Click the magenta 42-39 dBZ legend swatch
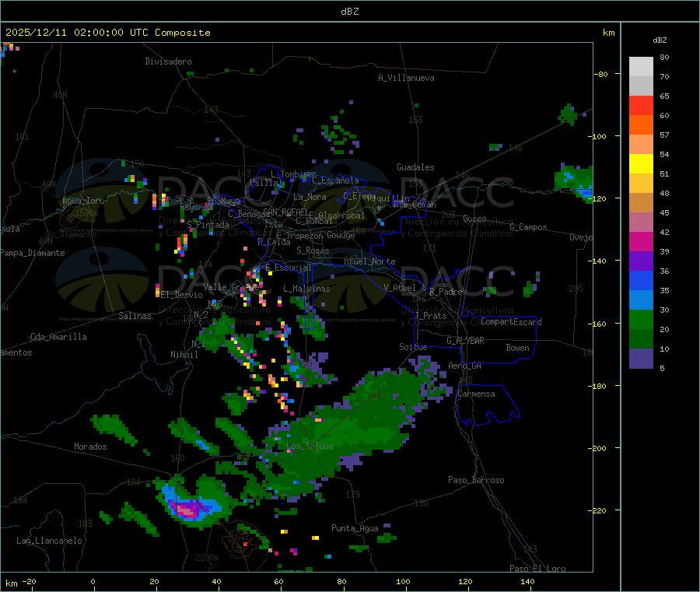The width and height of the screenshot is (700, 592). coord(641,241)
